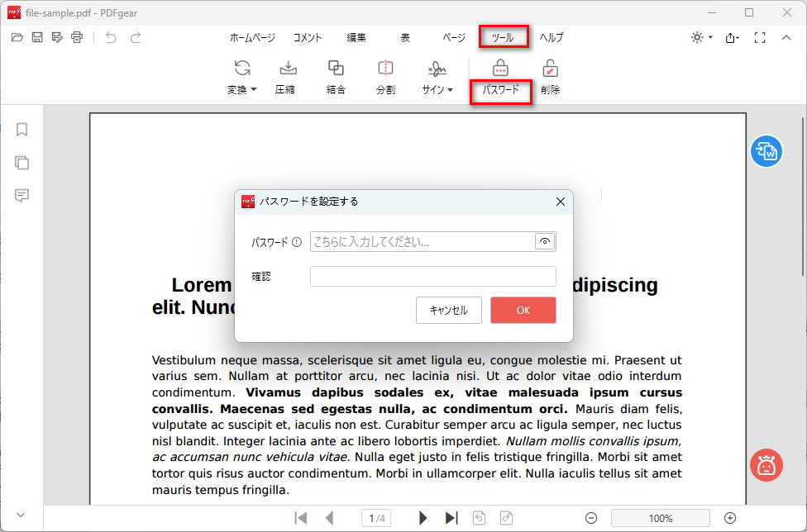Click the 100% zoom level control

tap(661, 518)
